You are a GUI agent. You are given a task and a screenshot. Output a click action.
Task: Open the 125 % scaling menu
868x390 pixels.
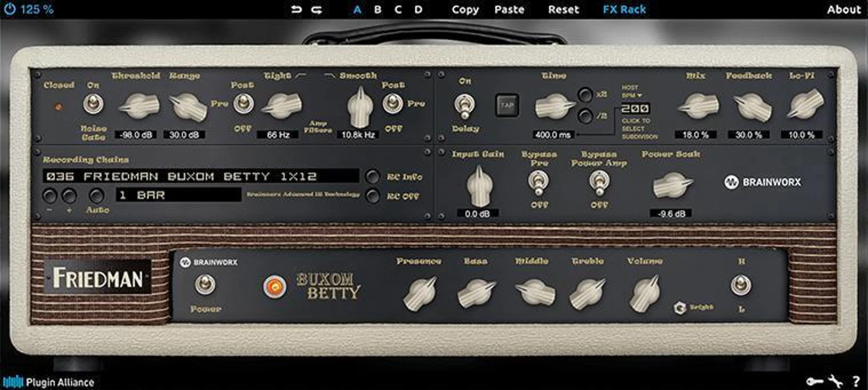[37, 9]
